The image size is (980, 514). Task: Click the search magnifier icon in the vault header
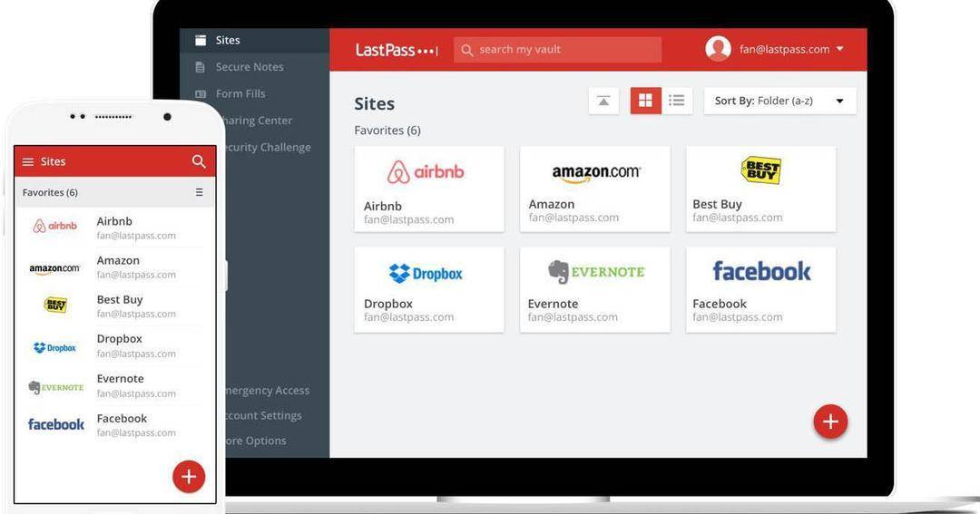click(467, 50)
